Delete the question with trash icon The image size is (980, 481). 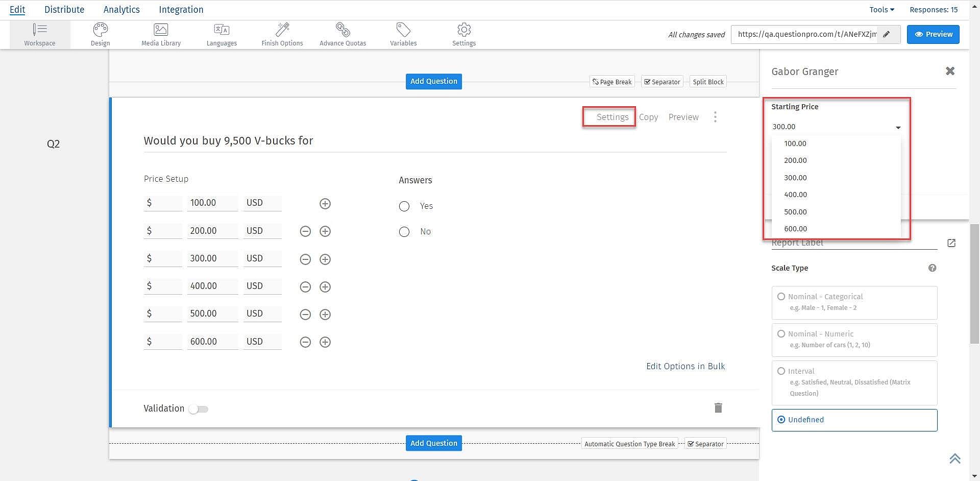(x=718, y=407)
